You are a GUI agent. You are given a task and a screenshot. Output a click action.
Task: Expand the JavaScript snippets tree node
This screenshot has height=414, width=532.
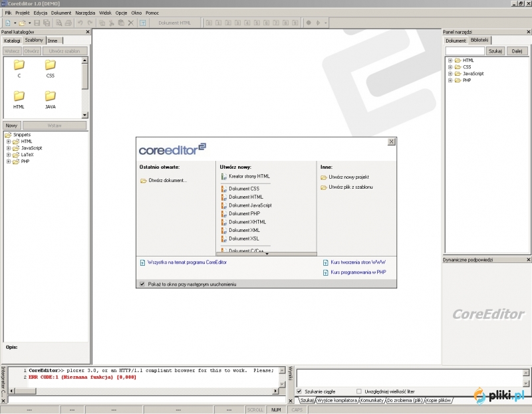pos(9,148)
